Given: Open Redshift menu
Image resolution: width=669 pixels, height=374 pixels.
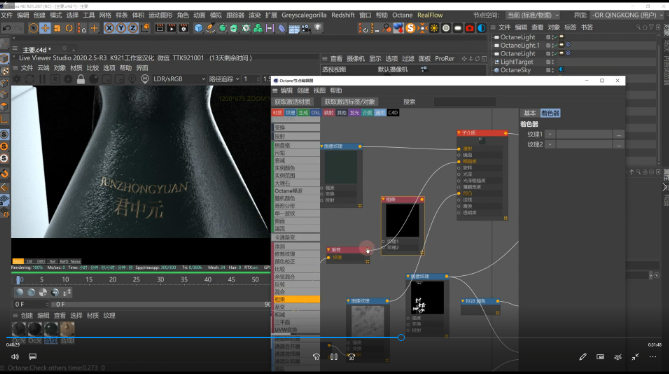Looking at the screenshot, I should 343,15.
